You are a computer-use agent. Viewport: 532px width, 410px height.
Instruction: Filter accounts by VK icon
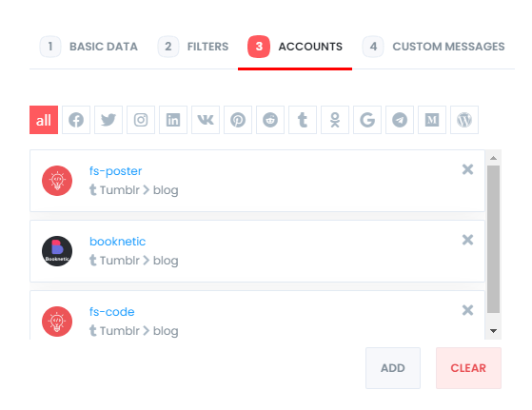point(206,120)
